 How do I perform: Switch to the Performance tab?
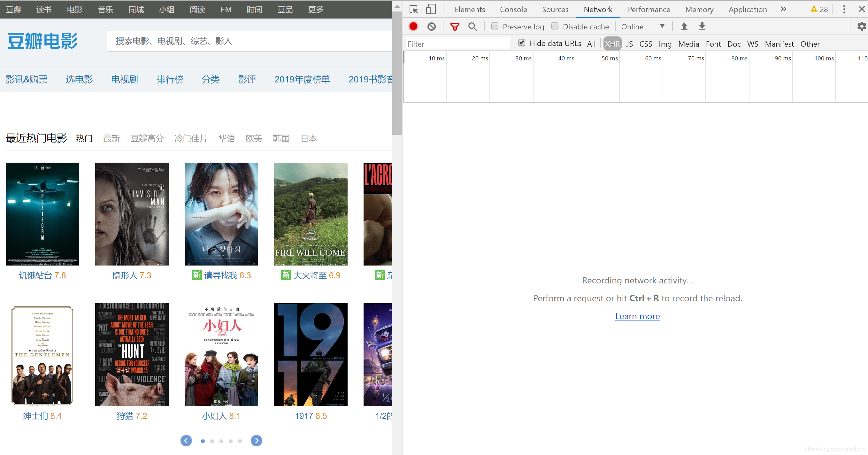[649, 10]
